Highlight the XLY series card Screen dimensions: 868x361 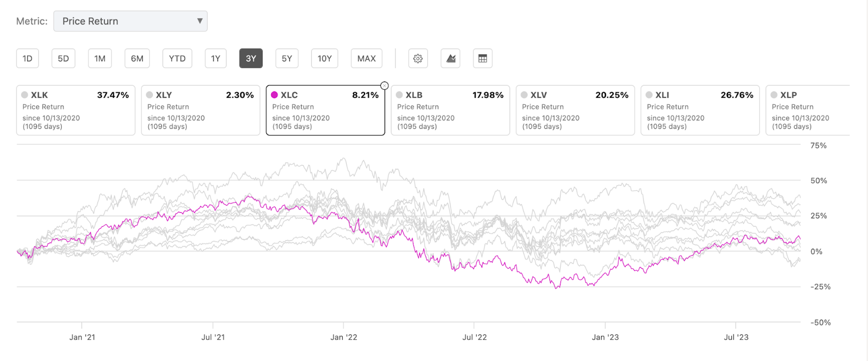point(200,110)
